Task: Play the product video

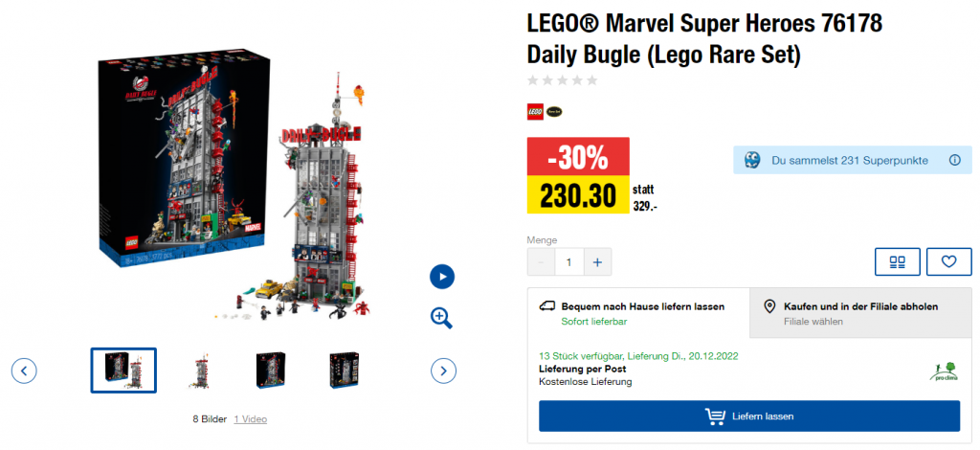Action: 441,277
